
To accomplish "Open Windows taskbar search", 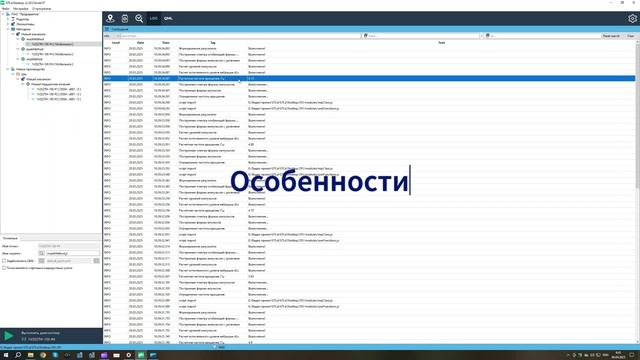I will click(18, 355).
